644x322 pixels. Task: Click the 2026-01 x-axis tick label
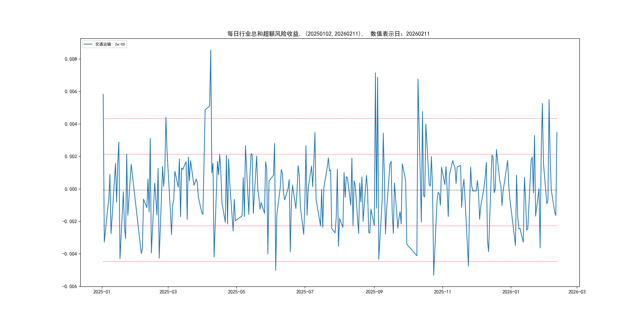511,292
